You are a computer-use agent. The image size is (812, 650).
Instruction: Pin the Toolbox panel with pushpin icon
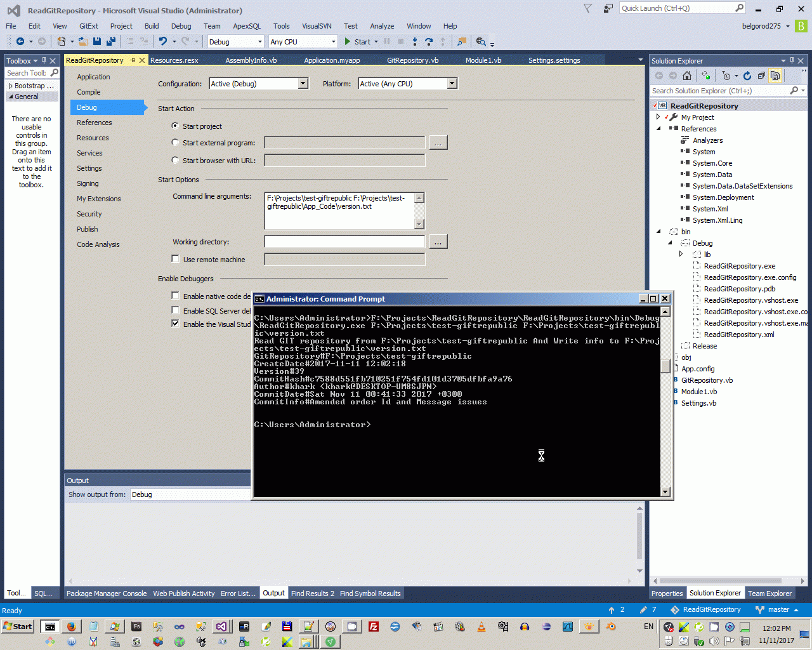(x=44, y=60)
